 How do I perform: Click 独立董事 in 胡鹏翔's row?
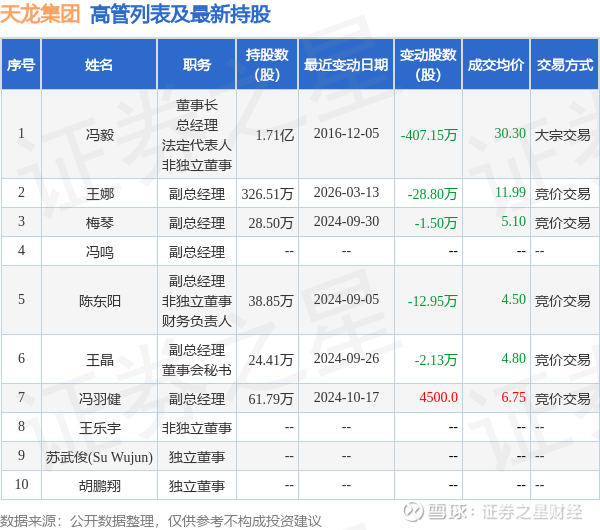(x=197, y=486)
